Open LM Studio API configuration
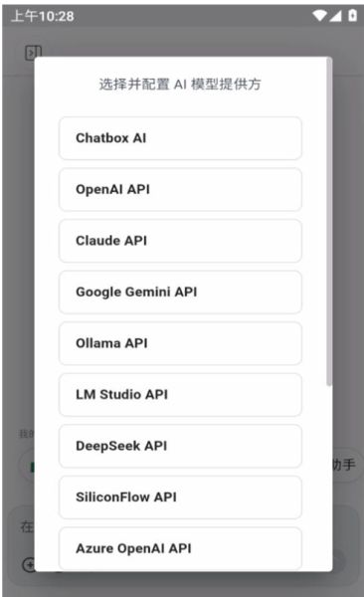This screenshot has width=364, height=597. [180, 395]
